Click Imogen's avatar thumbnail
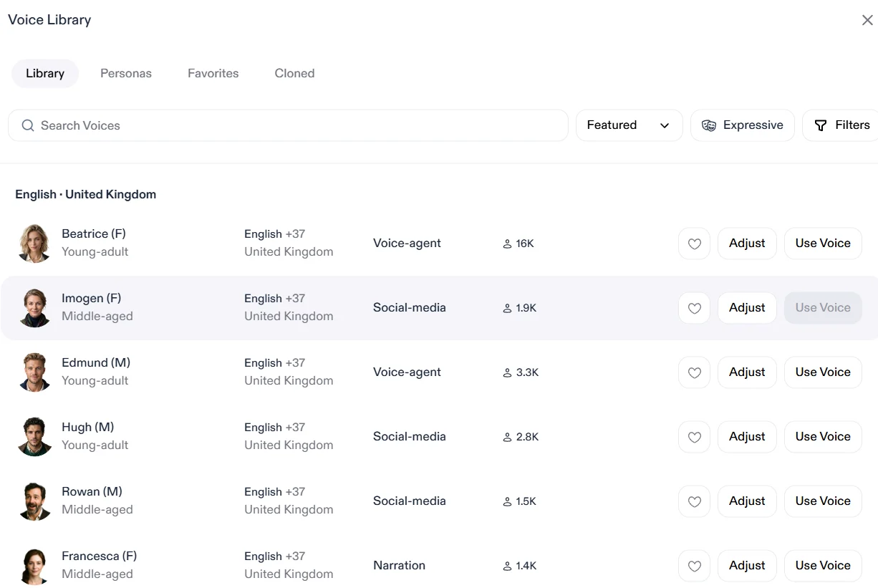Viewport: 878px width, 588px height. (34, 308)
